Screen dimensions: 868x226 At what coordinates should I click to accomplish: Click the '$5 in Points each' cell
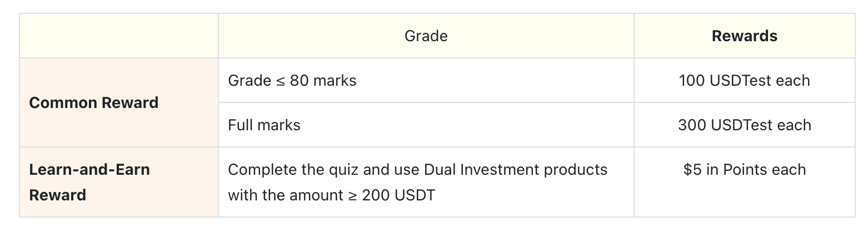744,170
